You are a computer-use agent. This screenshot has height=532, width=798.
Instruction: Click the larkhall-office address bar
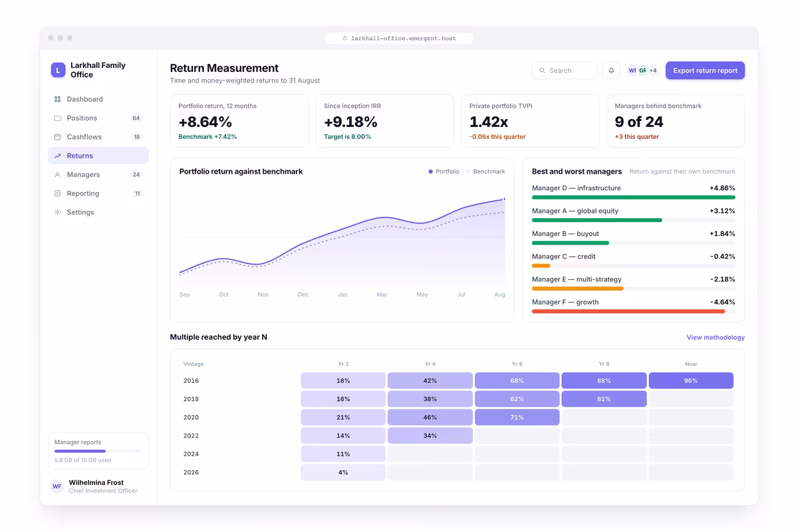coord(399,39)
